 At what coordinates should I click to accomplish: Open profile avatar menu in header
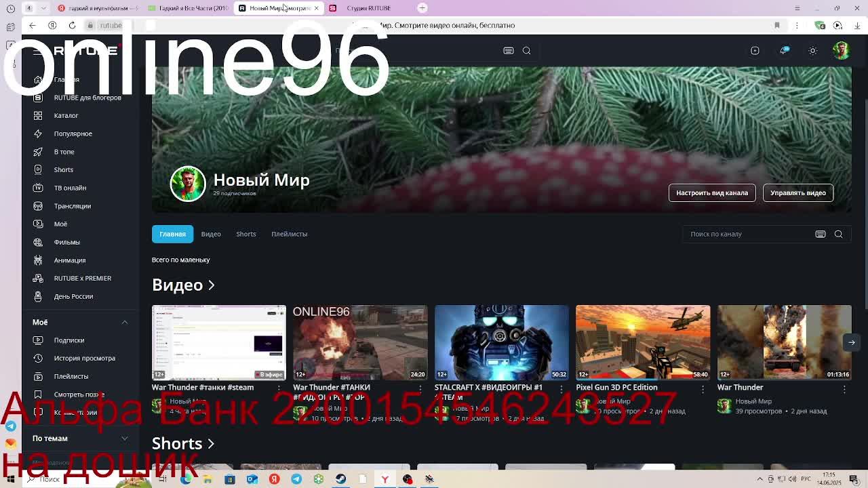841,51
